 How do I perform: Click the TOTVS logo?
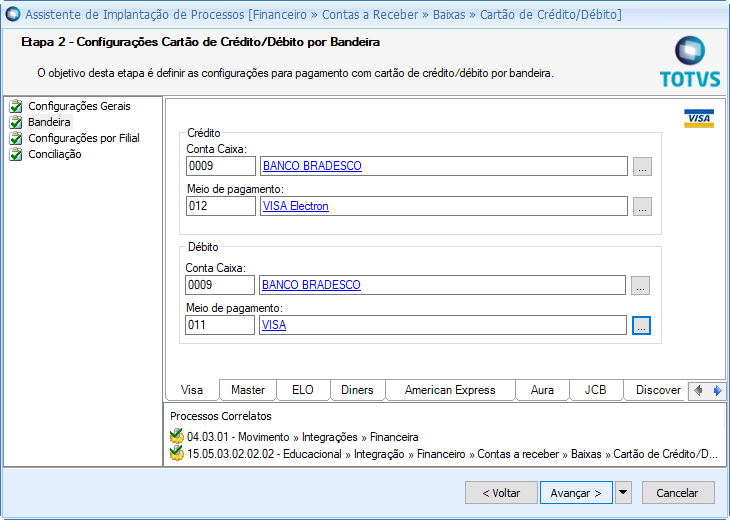690,62
